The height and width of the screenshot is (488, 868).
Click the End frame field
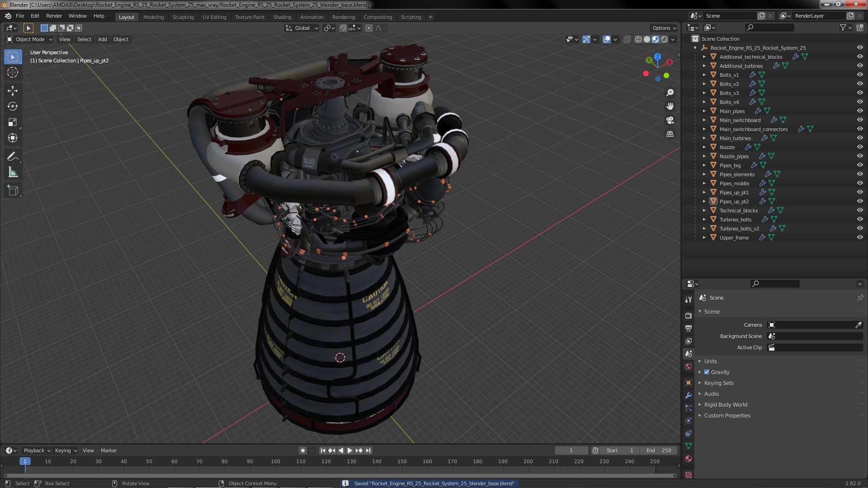coord(659,450)
